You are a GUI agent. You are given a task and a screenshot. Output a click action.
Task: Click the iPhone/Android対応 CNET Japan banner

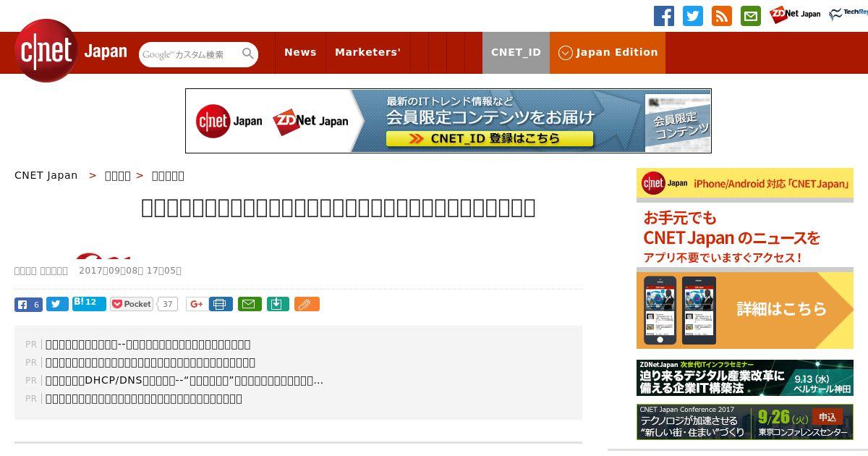pyautogui.click(x=745, y=184)
